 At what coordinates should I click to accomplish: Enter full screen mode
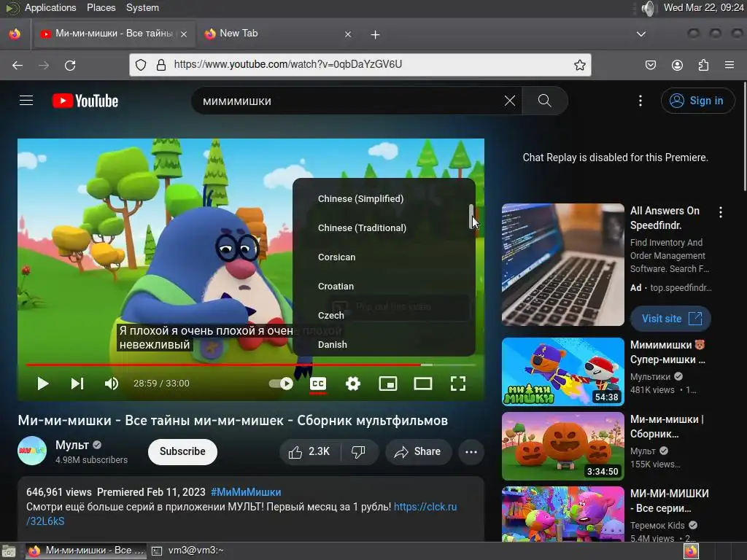pos(458,384)
